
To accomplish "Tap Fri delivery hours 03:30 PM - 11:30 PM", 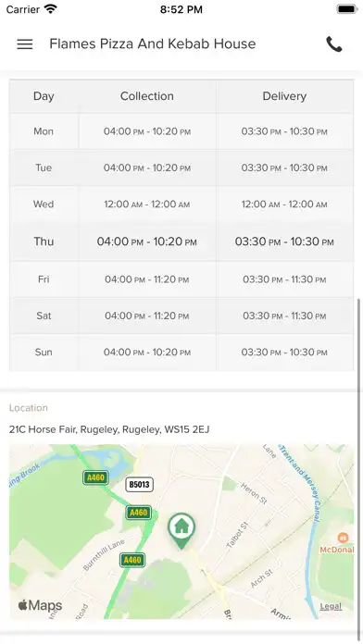I will [284, 279].
